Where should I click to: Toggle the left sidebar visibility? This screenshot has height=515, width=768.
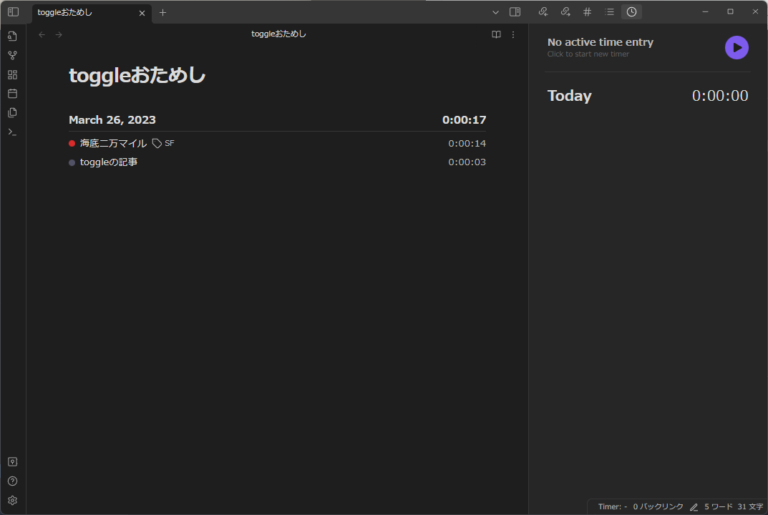point(13,12)
